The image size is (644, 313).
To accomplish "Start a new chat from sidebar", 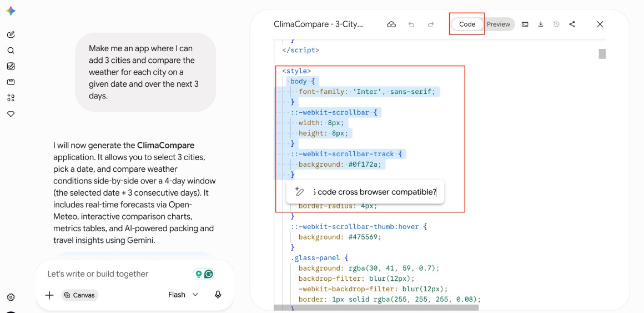I will click(11, 34).
